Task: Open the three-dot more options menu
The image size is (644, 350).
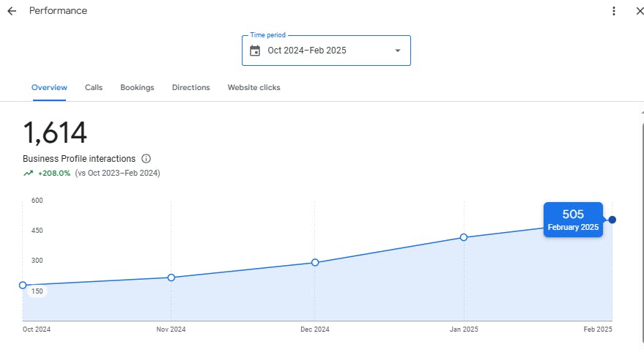Action: [x=614, y=11]
